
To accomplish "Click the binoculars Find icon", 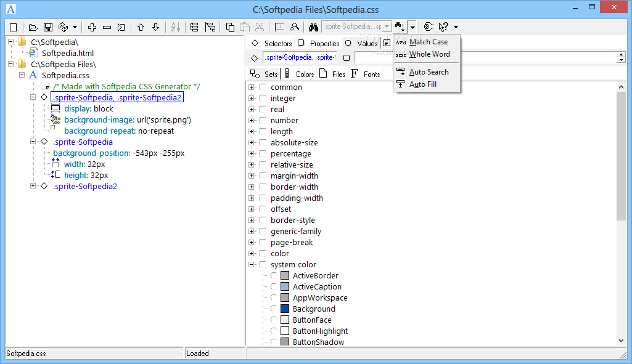I will coord(314,27).
